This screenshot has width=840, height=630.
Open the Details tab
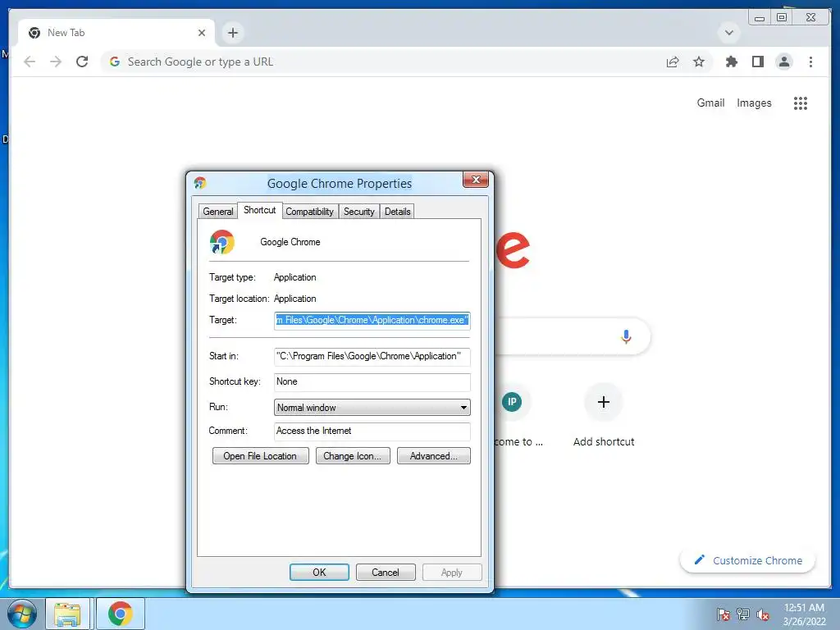pos(398,212)
